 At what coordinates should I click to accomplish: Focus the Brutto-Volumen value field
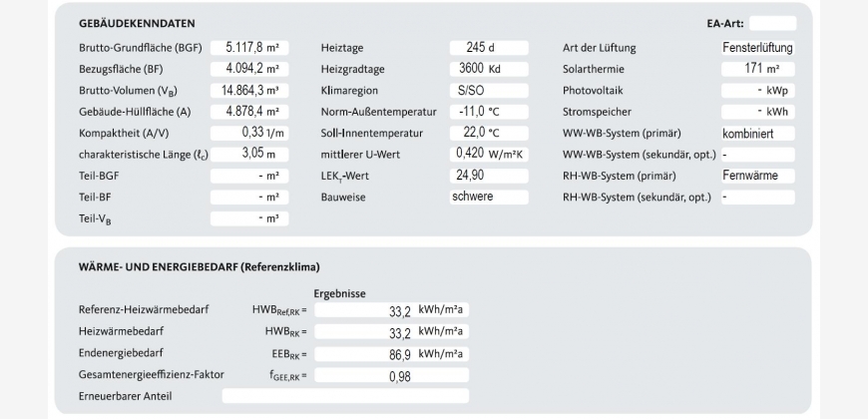pos(249,91)
